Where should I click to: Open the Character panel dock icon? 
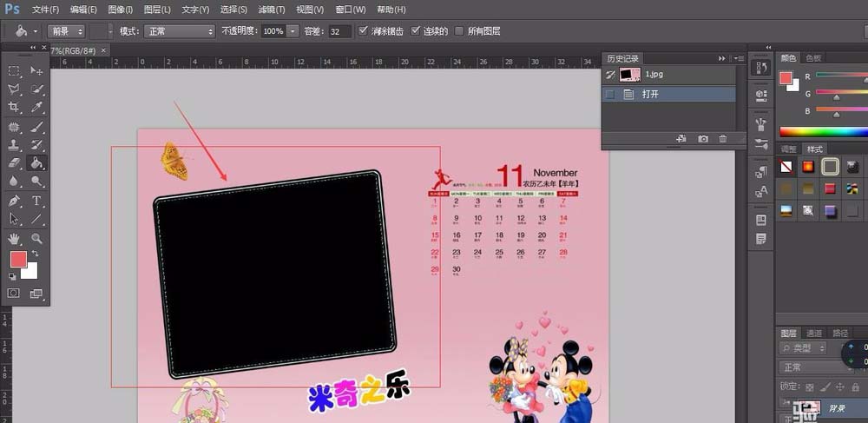point(761,192)
